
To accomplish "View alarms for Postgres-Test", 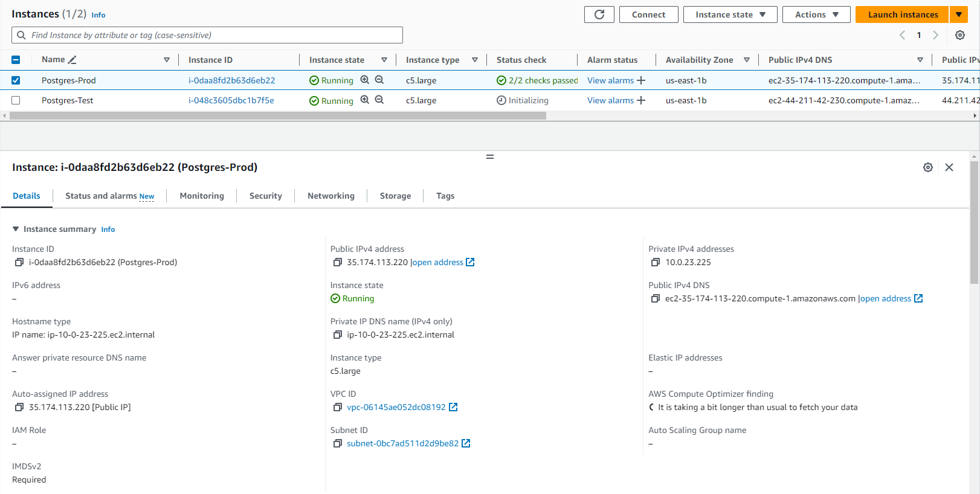I will tap(610, 100).
